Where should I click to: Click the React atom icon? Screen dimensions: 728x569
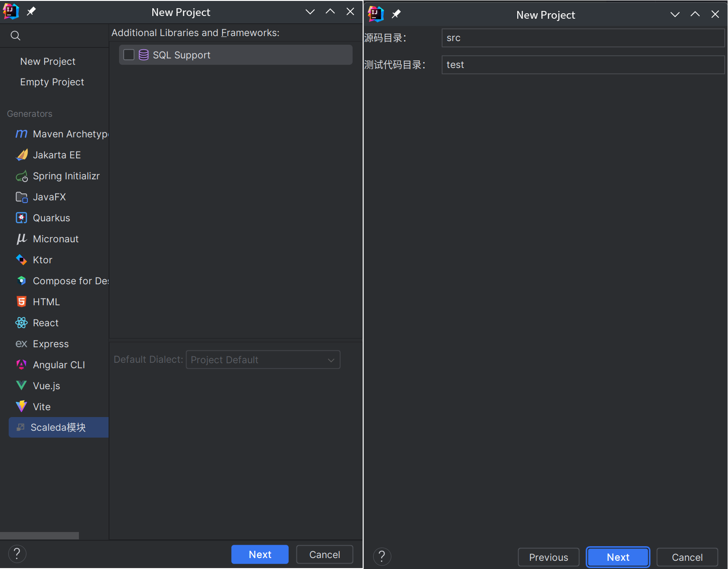[x=21, y=323]
